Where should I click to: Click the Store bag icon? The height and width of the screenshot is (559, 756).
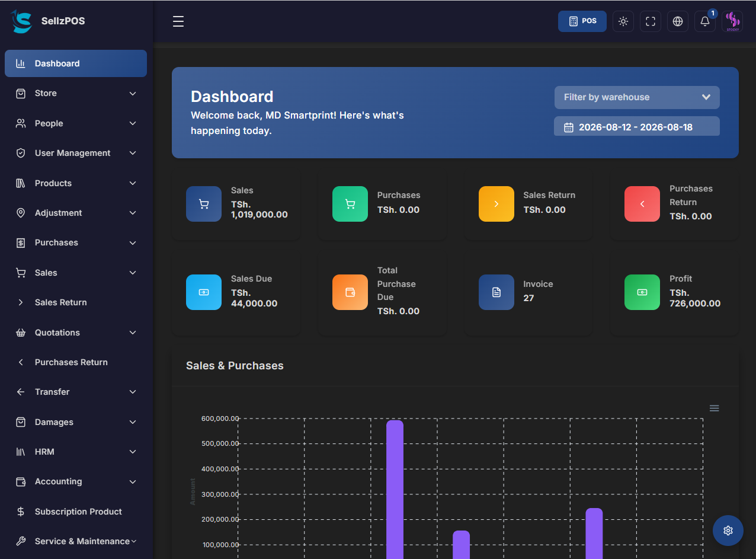(x=21, y=93)
